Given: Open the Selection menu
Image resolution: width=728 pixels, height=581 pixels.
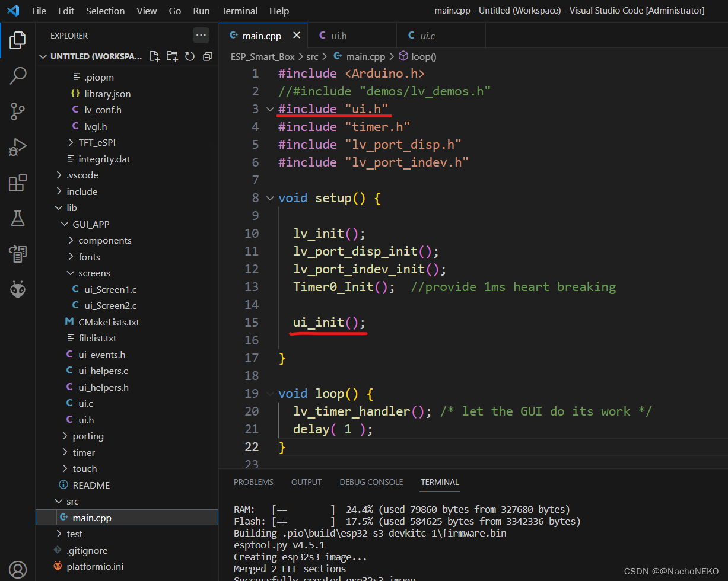Looking at the screenshot, I should coord(106,11).
